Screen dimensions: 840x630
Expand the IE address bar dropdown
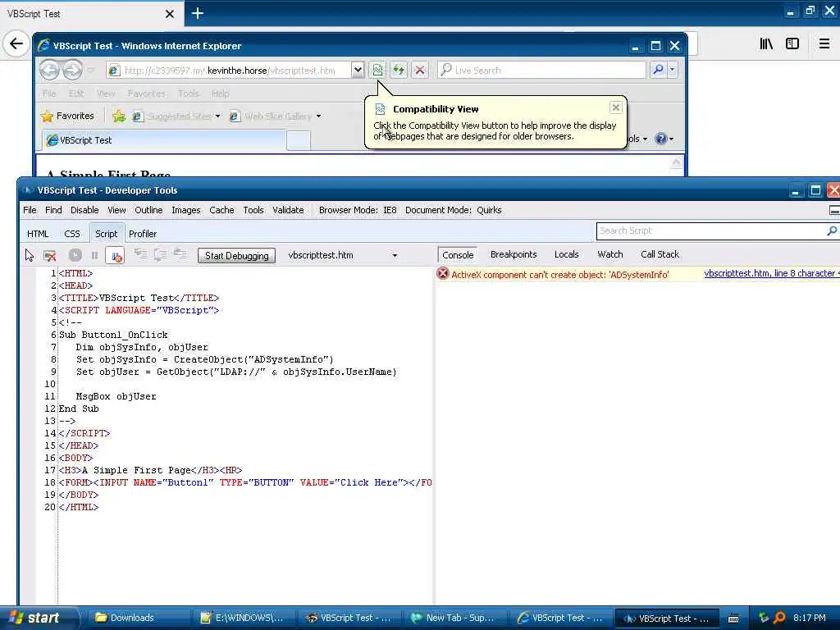click(x=358, y=71)
